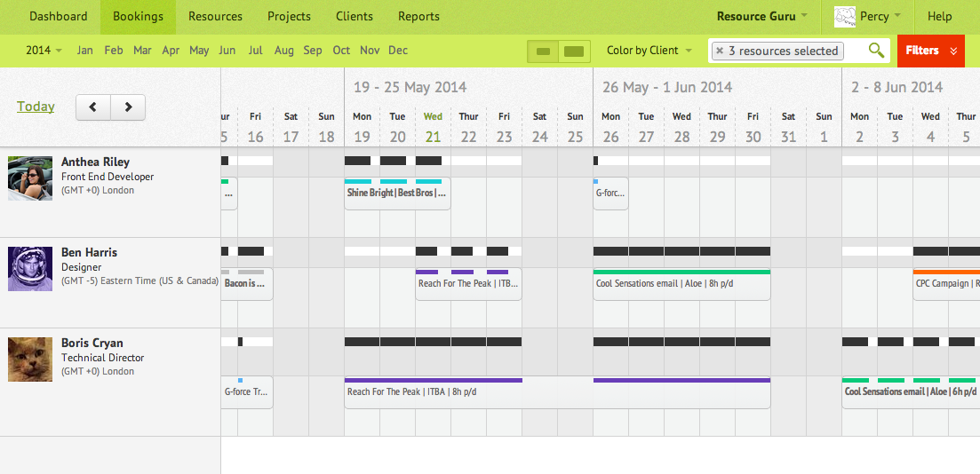Select Mon 2 June day header
The width and height of the screenshot is (980, 474).
[859, 128]
